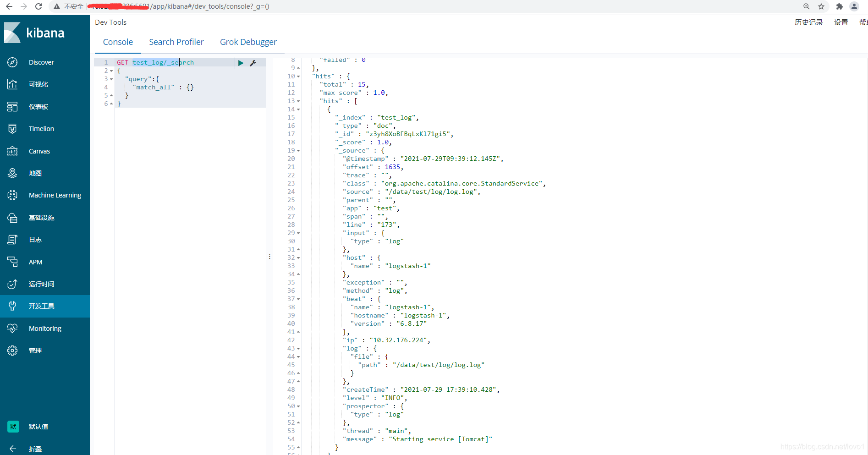Collapse response line 29 input fold arrow
This screenshot has height=455, width=868.
click(298, 233)
